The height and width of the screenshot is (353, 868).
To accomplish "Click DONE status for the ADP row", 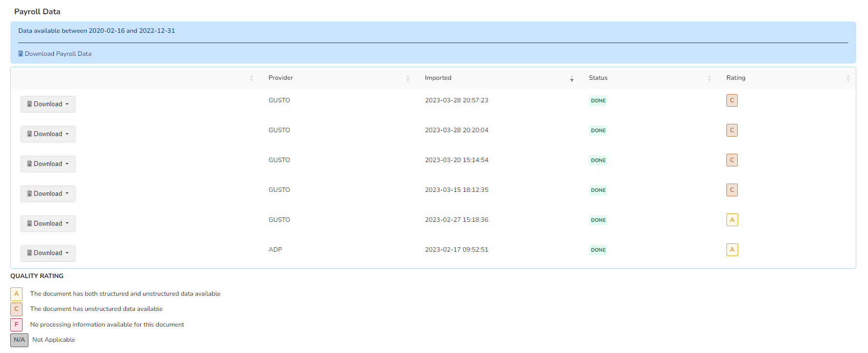I will click(598, 250).
